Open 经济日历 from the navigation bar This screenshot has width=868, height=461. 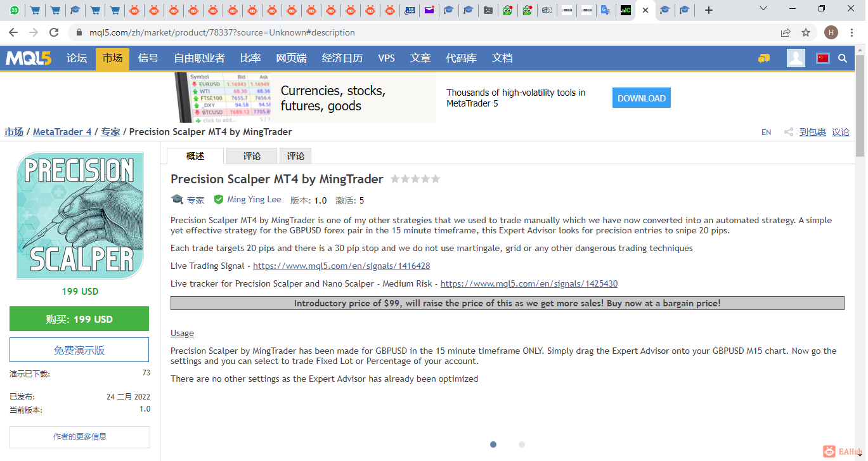[x=342, y=58]
